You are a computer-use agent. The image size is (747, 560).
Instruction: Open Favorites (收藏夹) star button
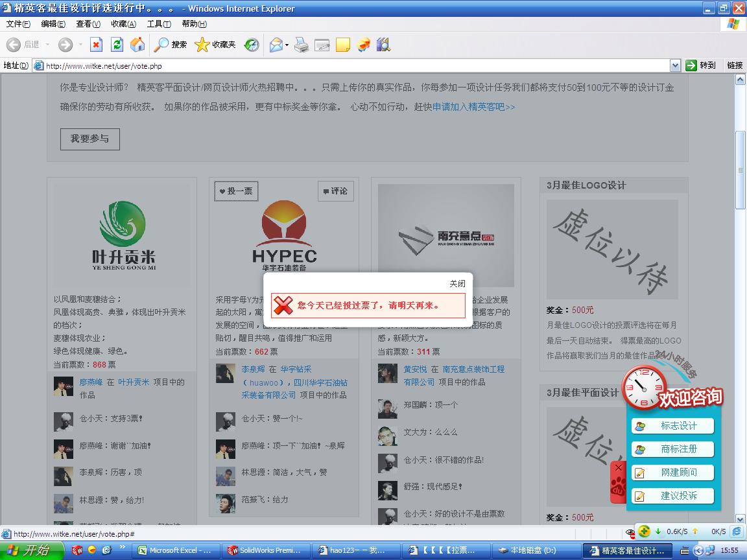[215, 45]
